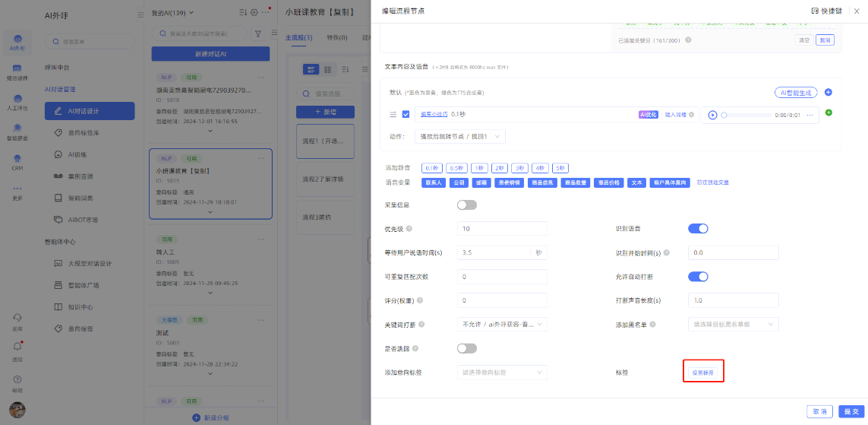This screenshot has height=425, width=868.
Task: Click the help icon next to 优先级
Action: 410,229
